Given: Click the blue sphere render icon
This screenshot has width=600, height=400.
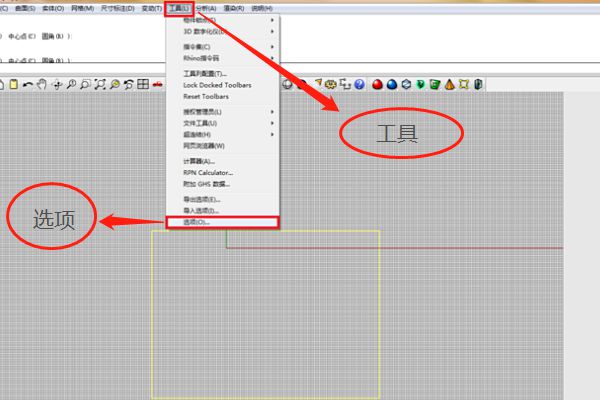Looking at the screenshot, I should (391, 84).
